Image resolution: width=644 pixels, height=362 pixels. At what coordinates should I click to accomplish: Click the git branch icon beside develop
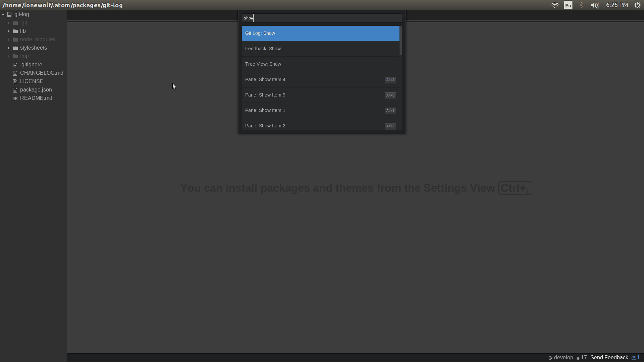[x=551, y=358]
